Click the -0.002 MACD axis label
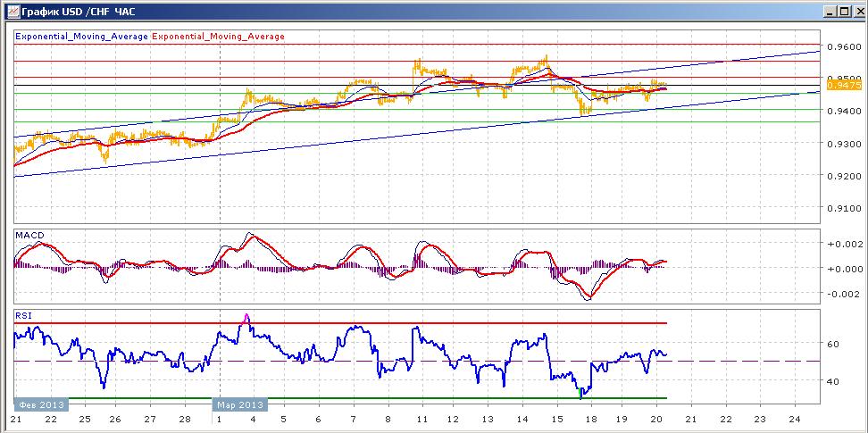Viewport: 868px width, 433px height. [843, 294]
